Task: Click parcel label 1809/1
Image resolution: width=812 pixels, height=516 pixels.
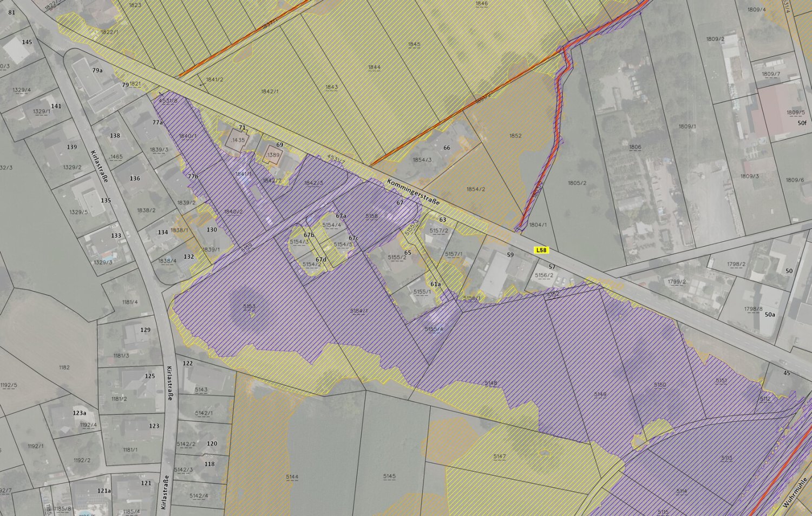Action: (687, 127)
